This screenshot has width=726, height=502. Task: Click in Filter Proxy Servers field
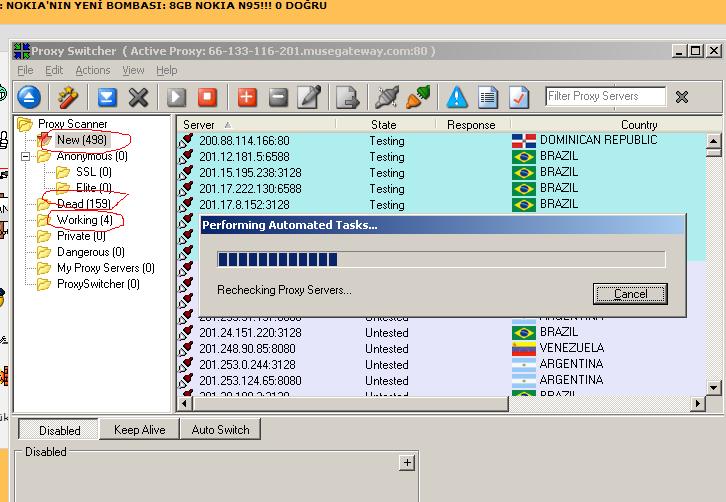click(606, 96)
